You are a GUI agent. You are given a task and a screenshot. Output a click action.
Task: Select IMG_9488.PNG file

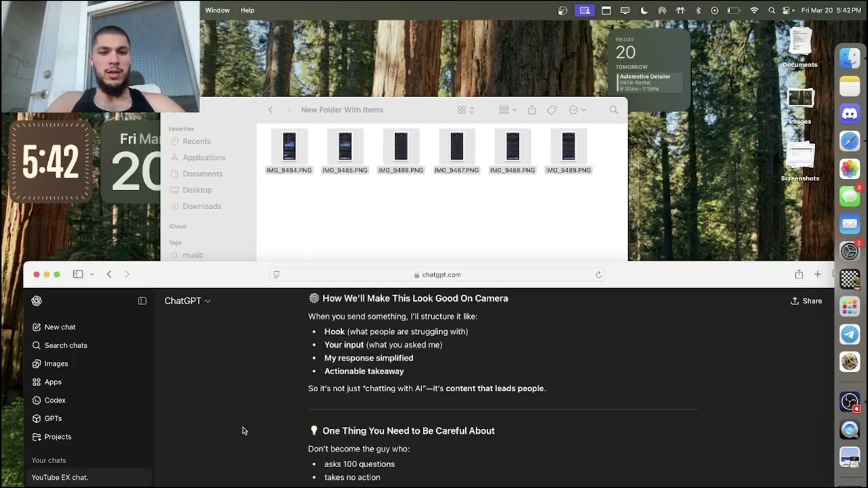[x=513, y=152]
